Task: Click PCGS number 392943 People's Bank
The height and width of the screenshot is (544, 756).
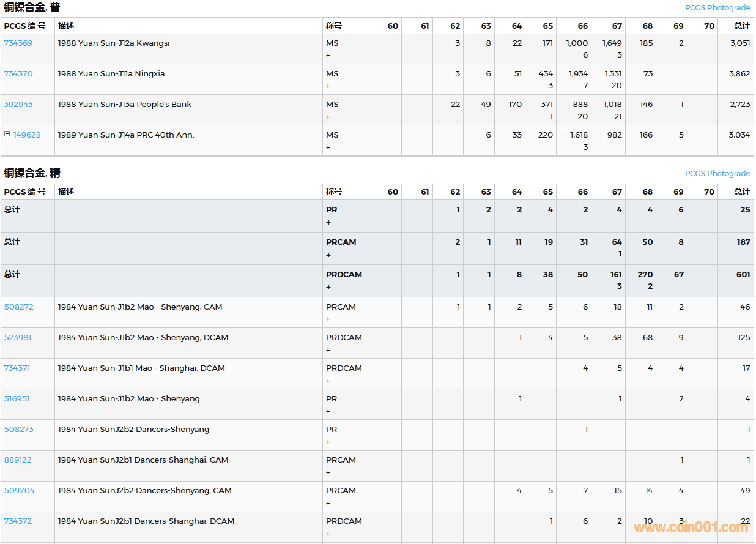Action: [x=18, y=105]
